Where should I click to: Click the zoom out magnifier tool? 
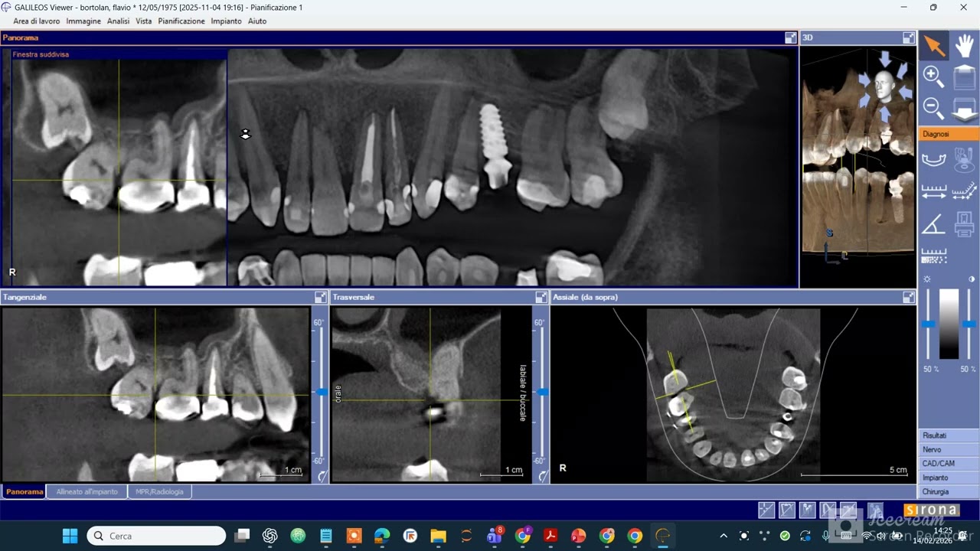934,109
